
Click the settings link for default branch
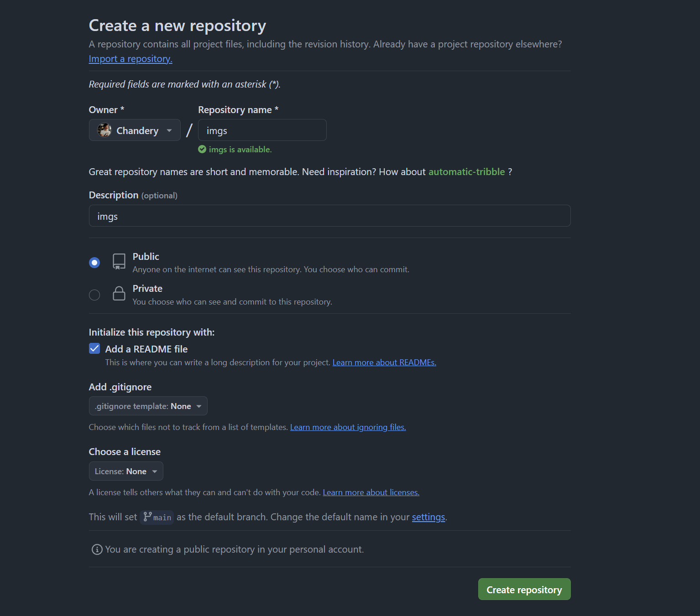[x=428, y=517]
